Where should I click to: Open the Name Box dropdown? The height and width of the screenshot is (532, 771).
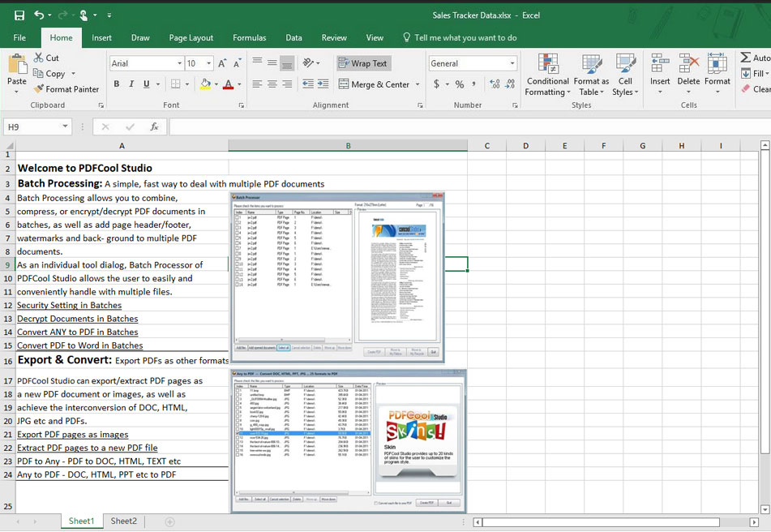(x=66, y=127)
